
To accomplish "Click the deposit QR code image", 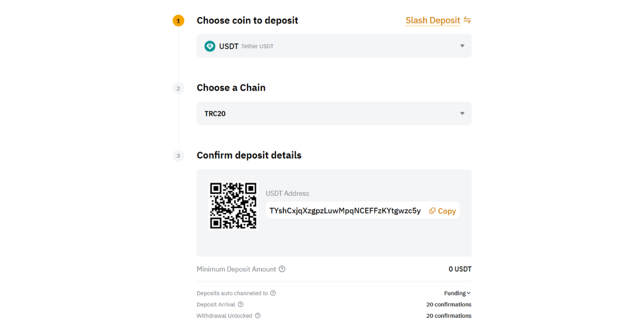I will click(233, 206).
